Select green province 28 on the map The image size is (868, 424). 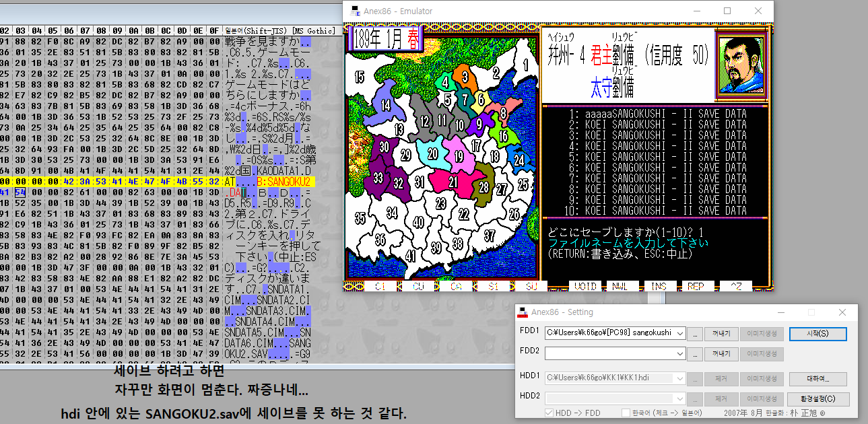483,186
